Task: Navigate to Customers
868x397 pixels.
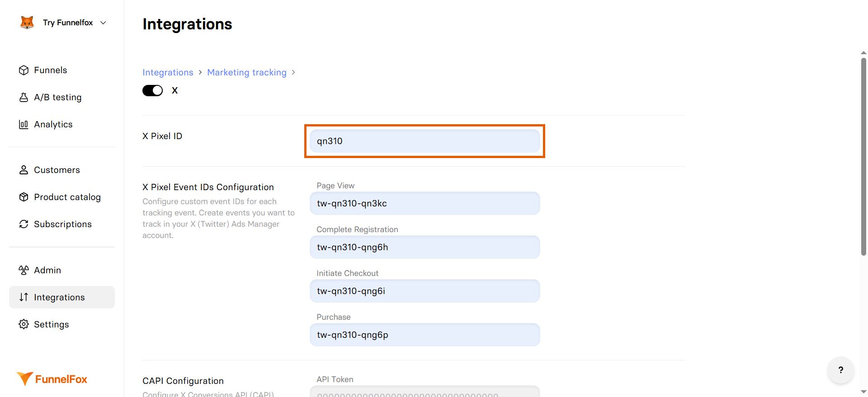Action: click(62, 170)
